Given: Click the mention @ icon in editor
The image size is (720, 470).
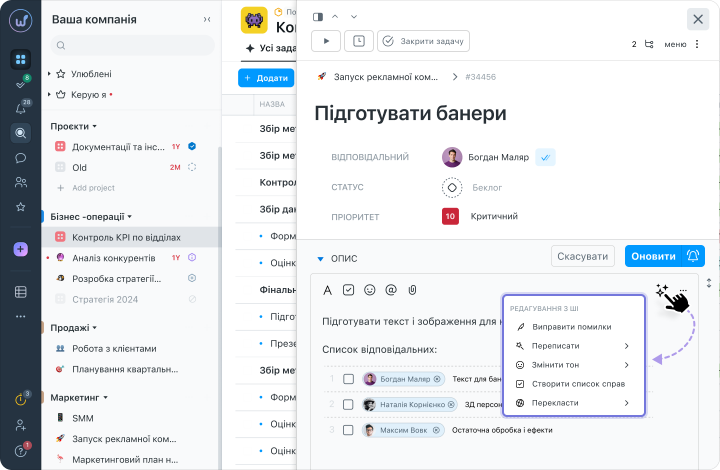Looking at the screenshot, I should point(391,290).
